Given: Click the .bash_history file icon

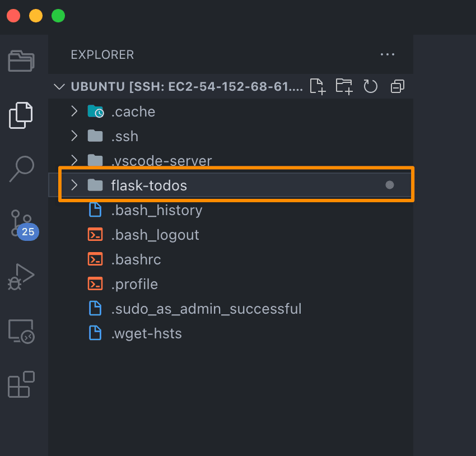Looking at the screenshot, I should (95, 210).
